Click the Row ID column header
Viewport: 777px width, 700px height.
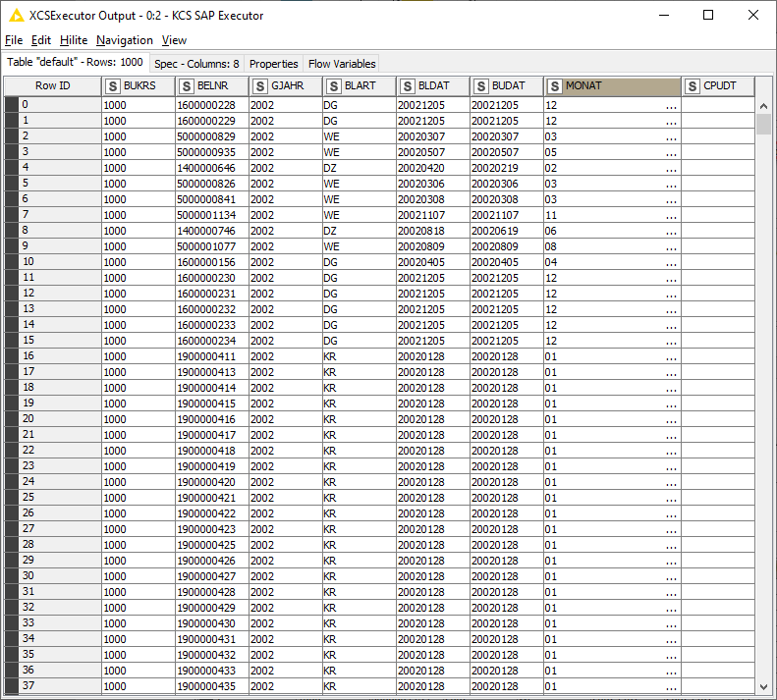point(53,86)
